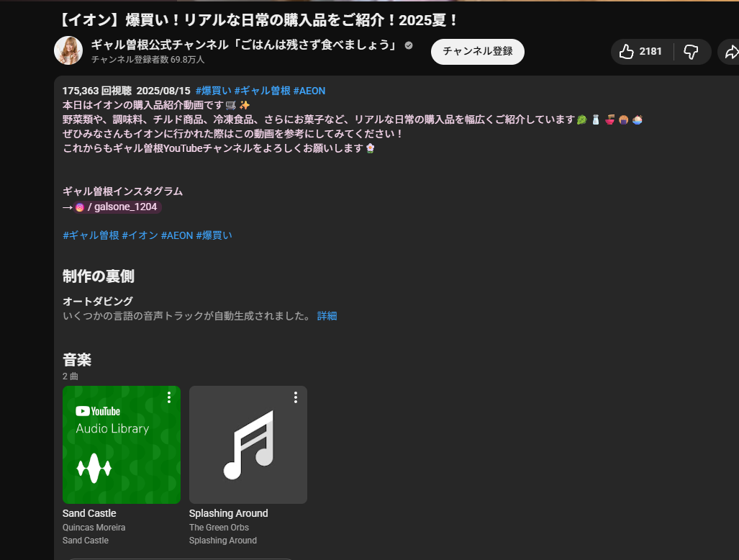Click artist name Quincas Moreira
The image size is (739, 560).
pyautogui.click(x=94, y=528)
